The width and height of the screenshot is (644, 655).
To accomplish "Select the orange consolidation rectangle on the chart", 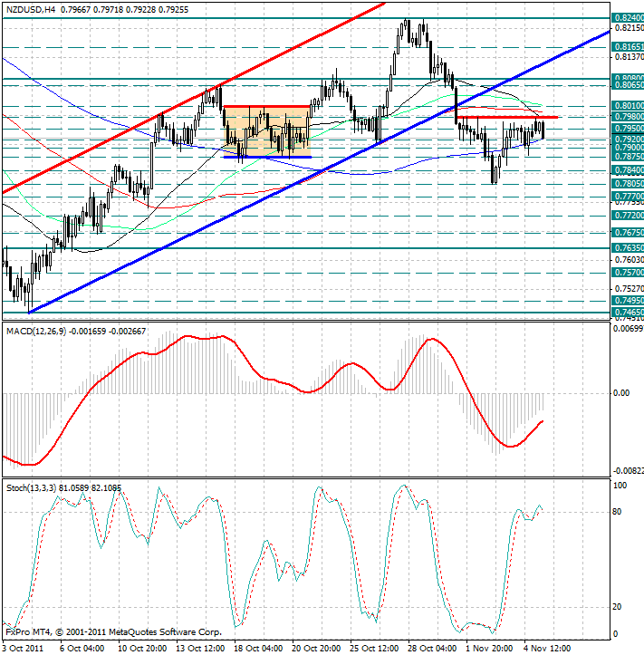I will (x=267, y=131).
